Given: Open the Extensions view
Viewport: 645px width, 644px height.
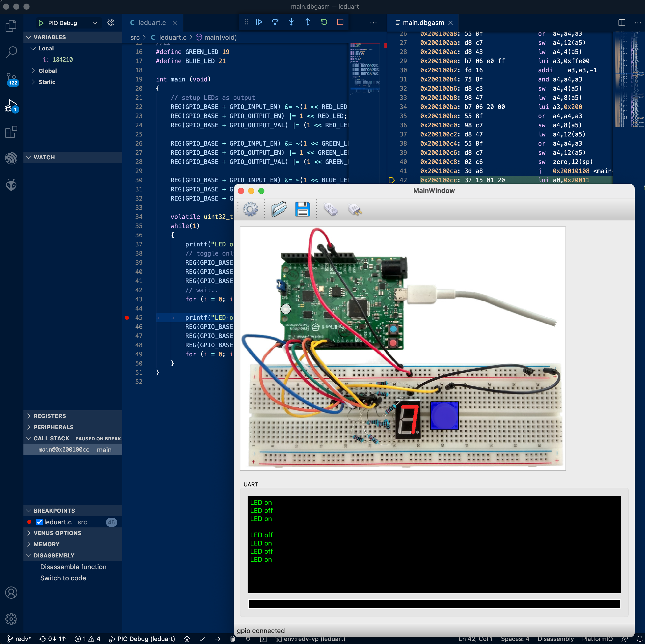Looking at the screenshot, I should (11, 132).
